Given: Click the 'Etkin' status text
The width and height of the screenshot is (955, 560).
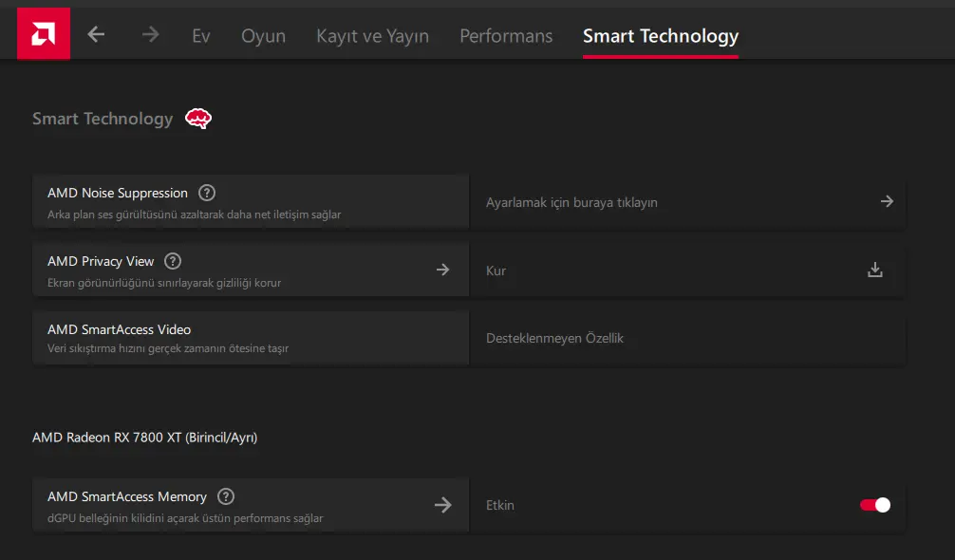Looking at the screenshot, I should point(500,505).
